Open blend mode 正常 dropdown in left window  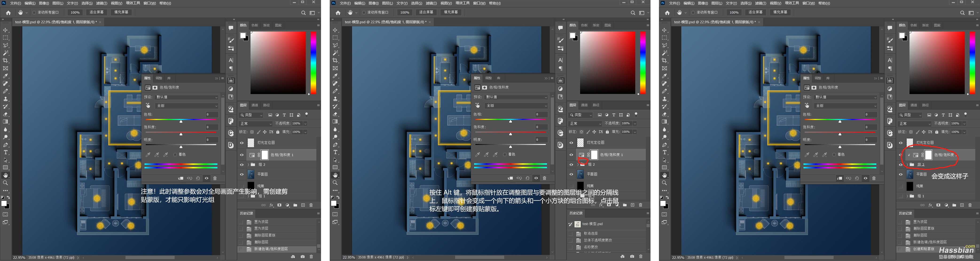[256, 124]
